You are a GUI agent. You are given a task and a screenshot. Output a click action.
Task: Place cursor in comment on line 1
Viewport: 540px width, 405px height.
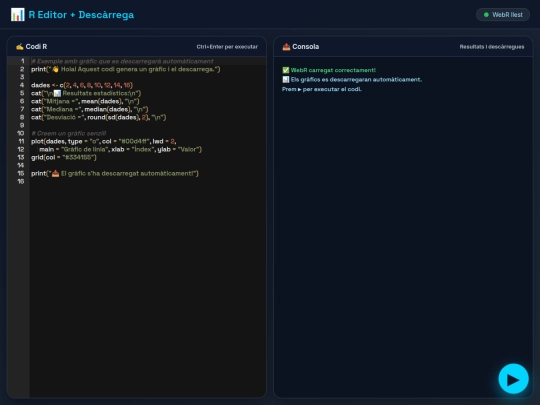122,61
